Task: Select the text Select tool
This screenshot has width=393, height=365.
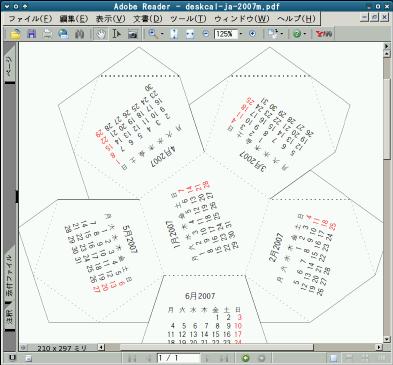Action: click(x=116, y=34)
